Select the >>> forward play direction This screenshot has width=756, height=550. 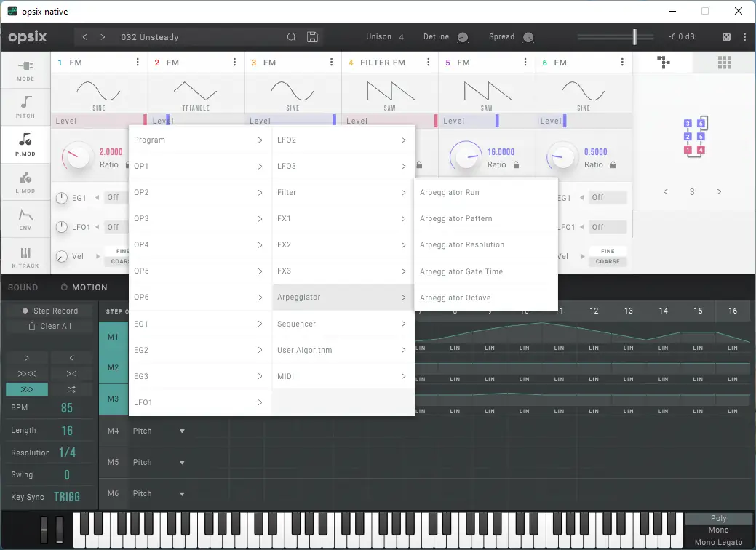(27, 389)
